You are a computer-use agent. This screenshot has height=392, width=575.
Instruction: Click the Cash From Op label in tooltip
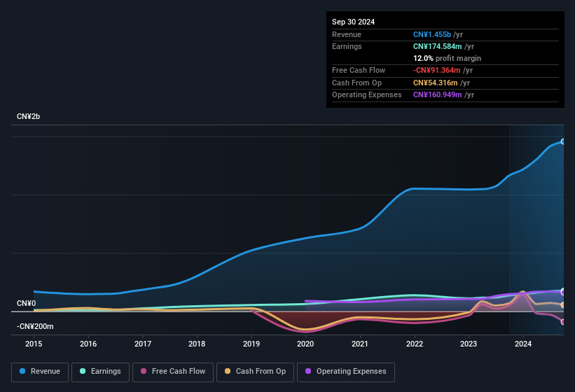356,83
